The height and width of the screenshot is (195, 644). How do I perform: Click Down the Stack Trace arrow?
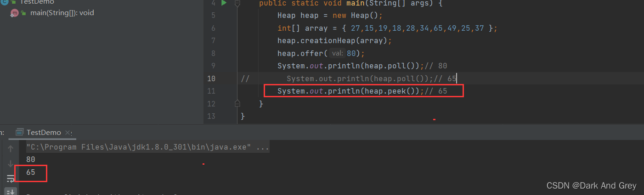click(11, 163)
